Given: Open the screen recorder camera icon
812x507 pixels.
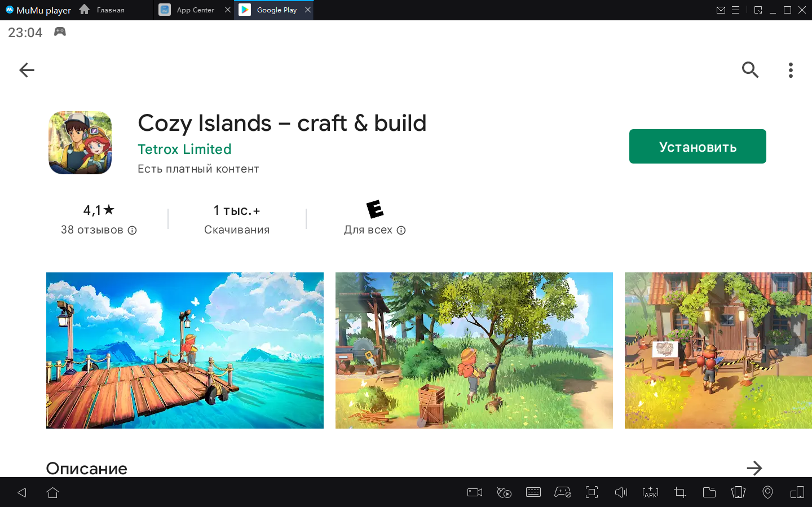Looking at the screenshot, I should [x=475, y=492].
